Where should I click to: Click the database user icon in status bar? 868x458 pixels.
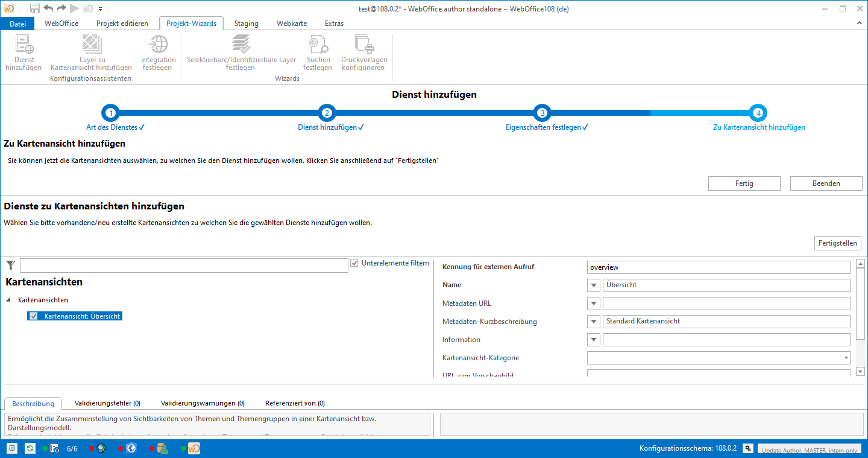[162, 448]
